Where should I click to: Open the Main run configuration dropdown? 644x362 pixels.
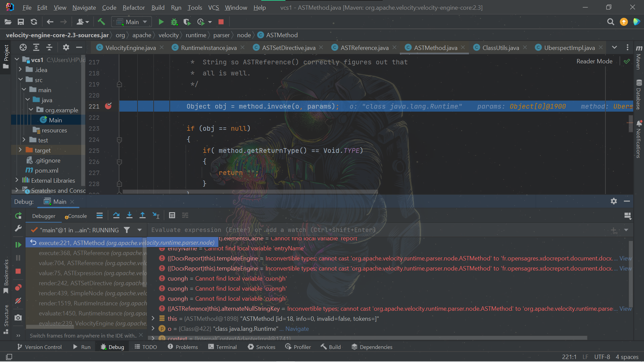[131, 22]
